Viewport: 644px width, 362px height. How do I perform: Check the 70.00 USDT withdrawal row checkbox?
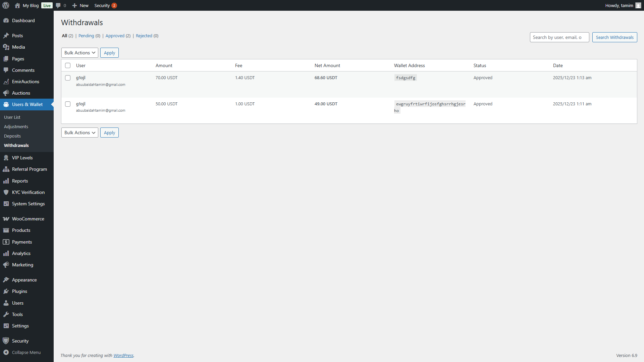68,78
